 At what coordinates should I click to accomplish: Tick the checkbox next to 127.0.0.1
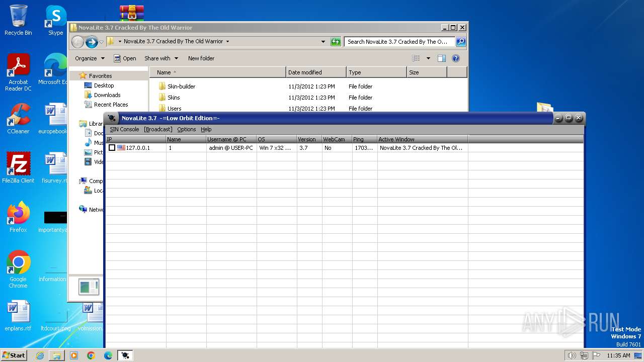coord(112,148)
